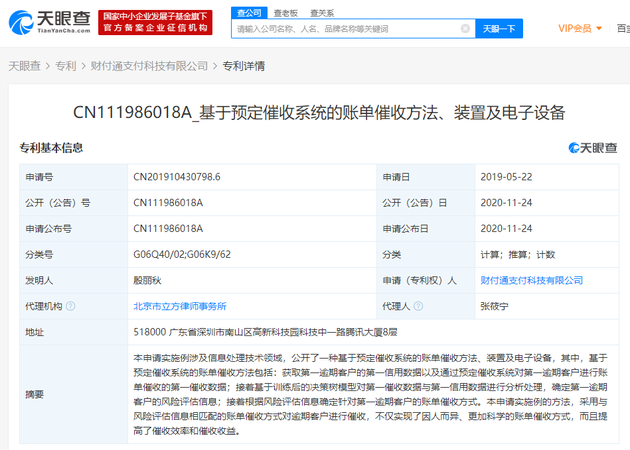The height and width of the screenshot is (450, 630).
Task: Click the 天眼一下 search button
Action: 499,29
